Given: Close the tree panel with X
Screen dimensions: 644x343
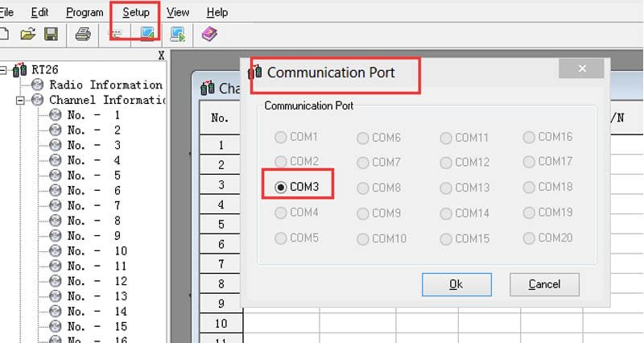Looking at the screenshot, I should pos(162,56).
